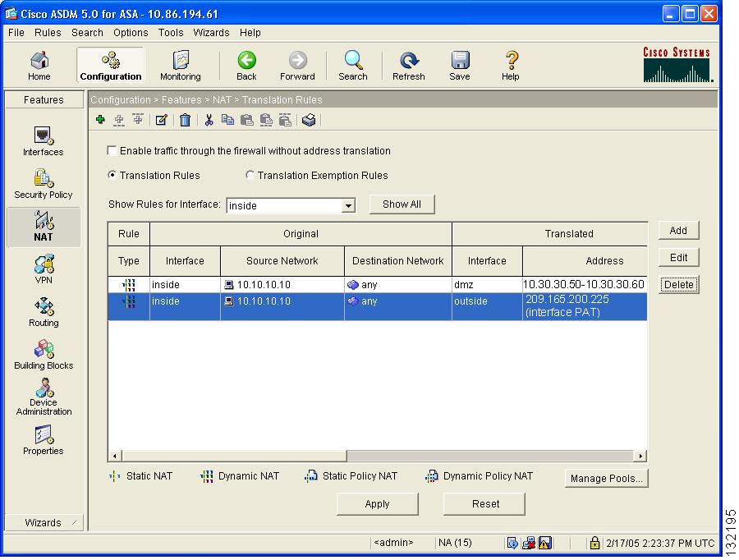
Task: Open the Security Policy feature
Action: click(44, 184)
